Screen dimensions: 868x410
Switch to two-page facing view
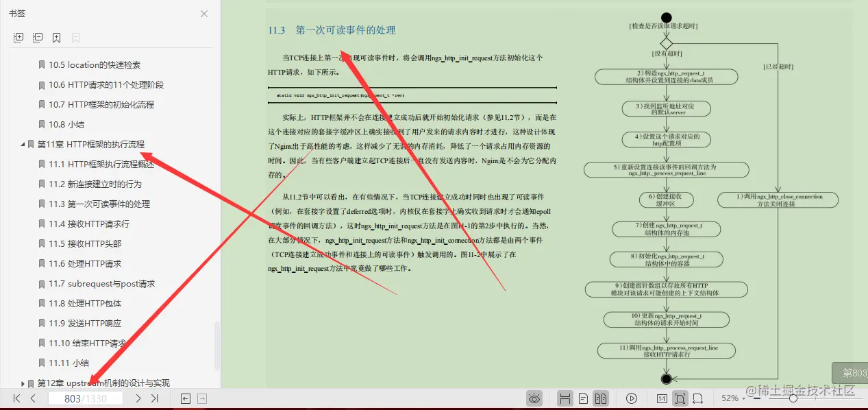click(601, 398)
